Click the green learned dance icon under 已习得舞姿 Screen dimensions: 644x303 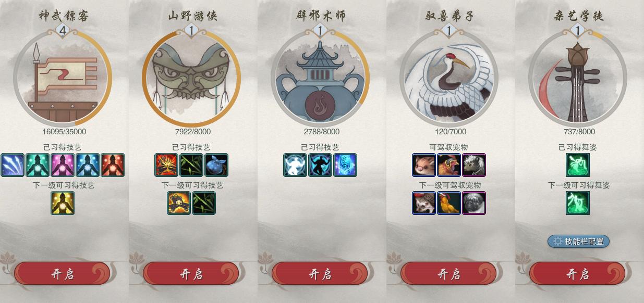pyautogui.click(x=578, y=165)
